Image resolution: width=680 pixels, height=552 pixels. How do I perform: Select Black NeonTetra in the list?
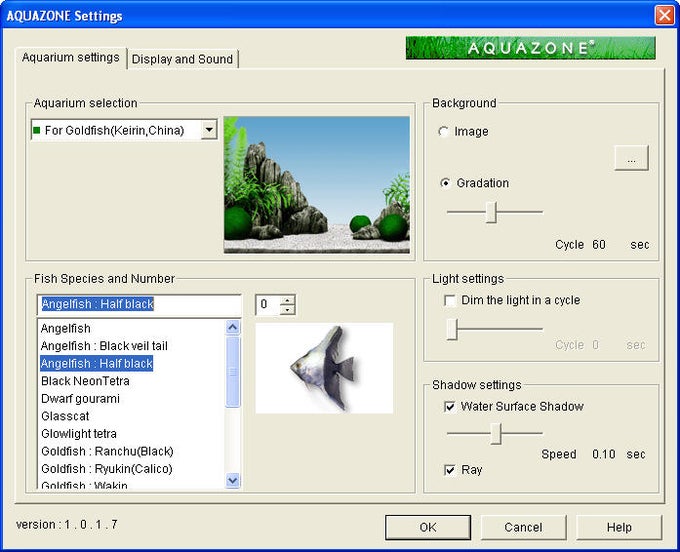pyautogui.click(x=85, y=381)
